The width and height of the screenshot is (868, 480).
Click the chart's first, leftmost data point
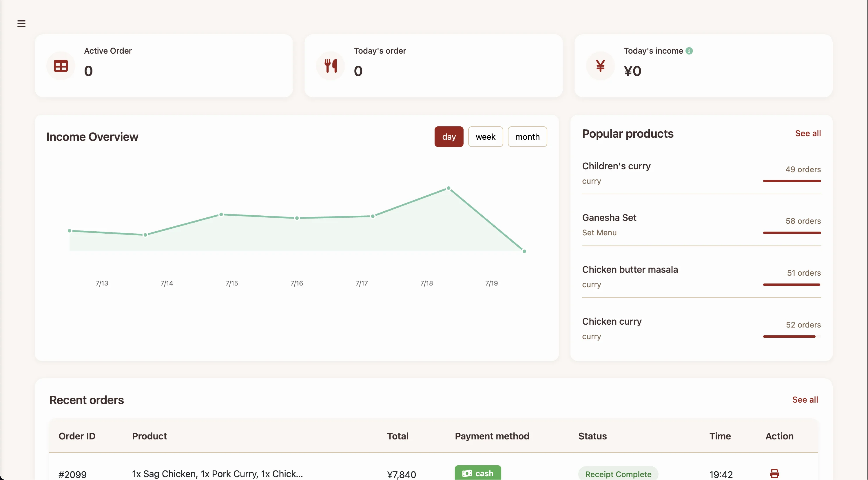pos(70,231)
